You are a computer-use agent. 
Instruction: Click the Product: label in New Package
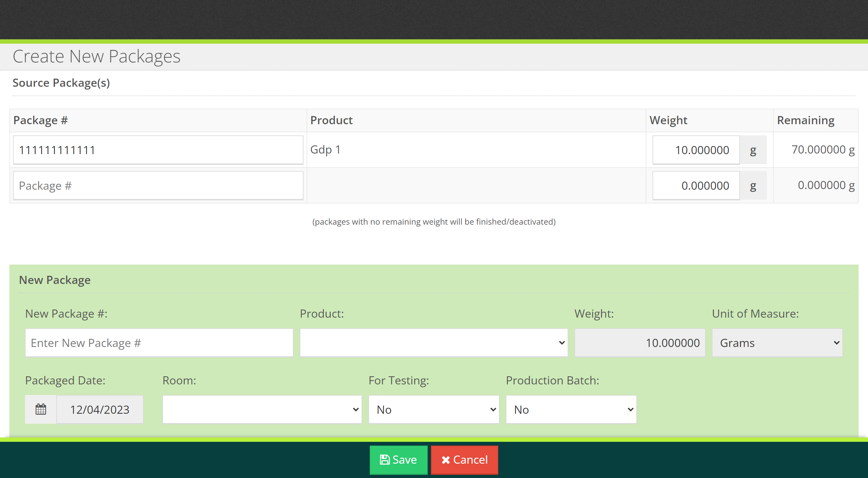click(322, 314)
